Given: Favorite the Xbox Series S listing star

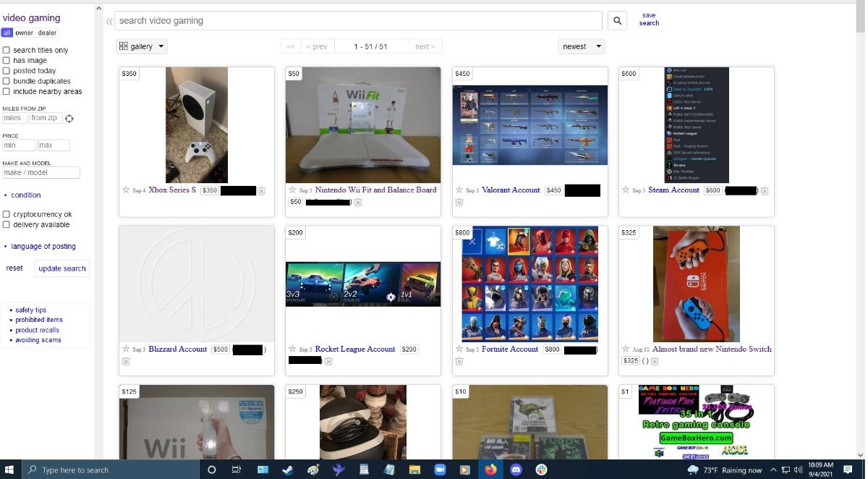Looking at the screenshot, I should pyautogui.click(x=126, y=190).
